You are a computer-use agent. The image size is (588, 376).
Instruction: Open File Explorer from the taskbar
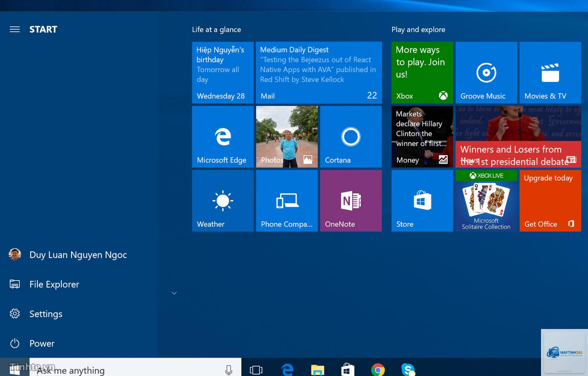[x=318, y=370]
